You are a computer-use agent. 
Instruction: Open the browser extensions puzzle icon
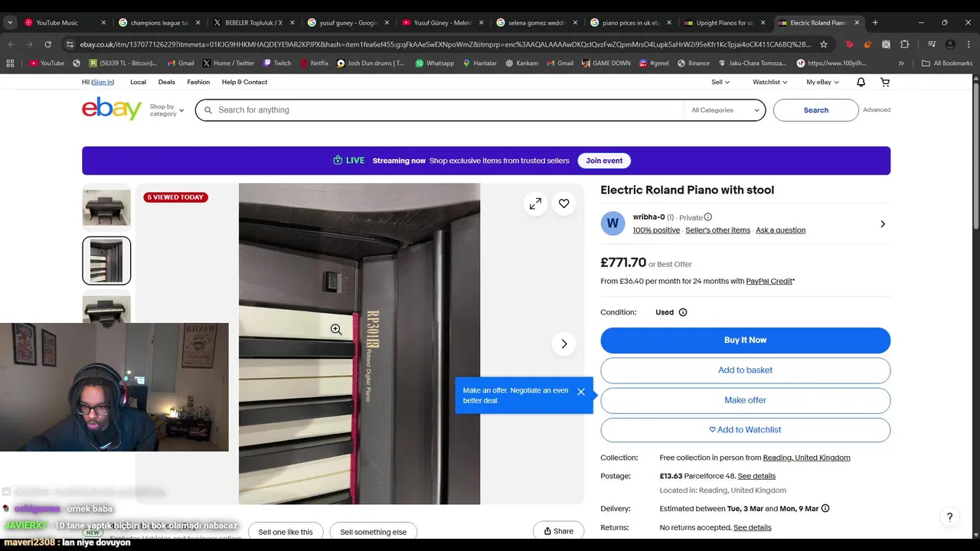point(905,44)
